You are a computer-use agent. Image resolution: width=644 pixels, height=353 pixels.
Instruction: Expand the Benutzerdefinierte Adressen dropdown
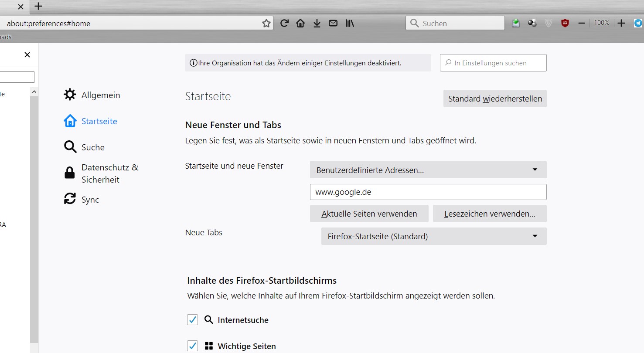point(428,170)
